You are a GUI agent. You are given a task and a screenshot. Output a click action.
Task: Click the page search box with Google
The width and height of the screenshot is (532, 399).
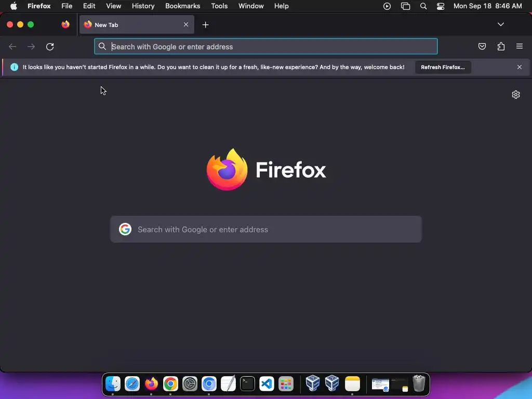tap(265, 229)
